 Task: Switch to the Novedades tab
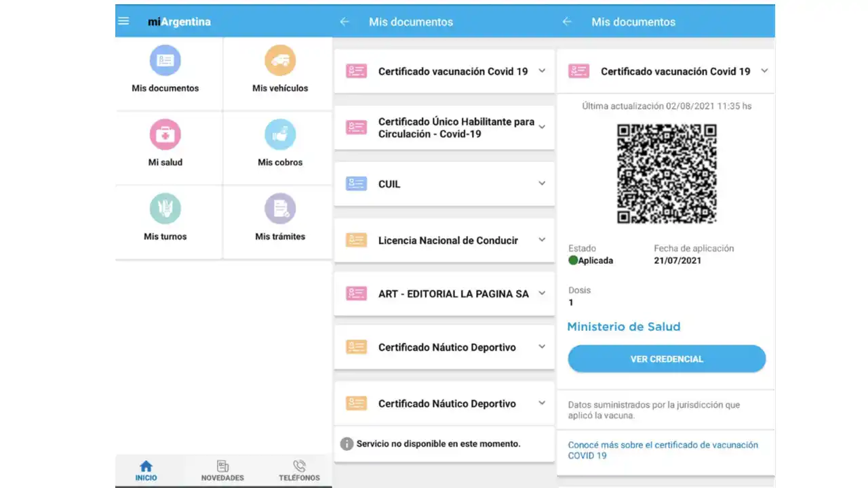pos(222,470)
